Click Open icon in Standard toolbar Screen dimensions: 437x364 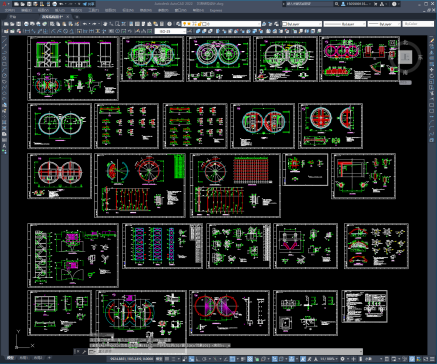[x=12, y=24]
